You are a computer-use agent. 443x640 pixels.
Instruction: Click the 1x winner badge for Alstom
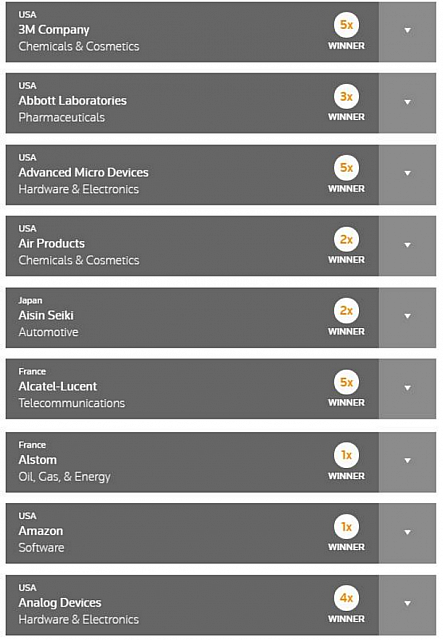pyautogui.click(x=346, y=455)
